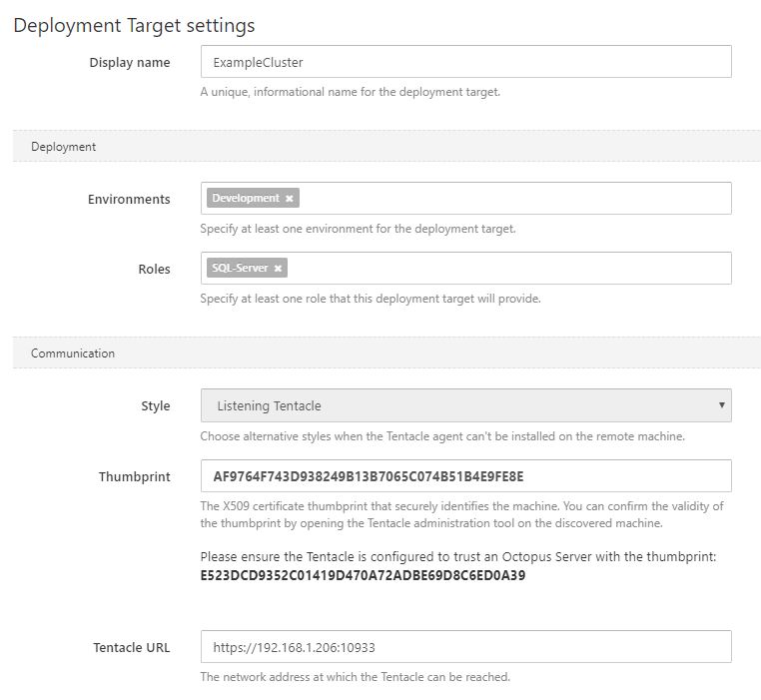761x700 pixels.
Task: Click the Style dropdown arrow
Action: click(721, 405)
